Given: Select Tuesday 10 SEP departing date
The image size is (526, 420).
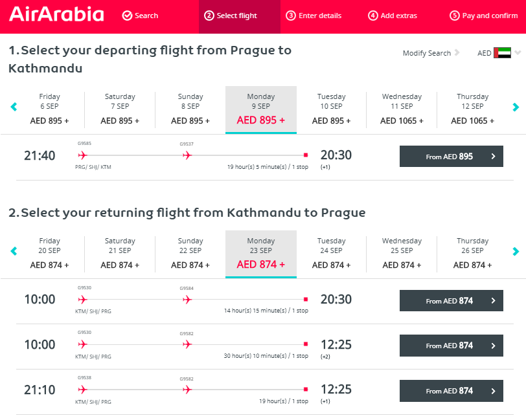Looking at the screenshot, I should coord(331,109).
